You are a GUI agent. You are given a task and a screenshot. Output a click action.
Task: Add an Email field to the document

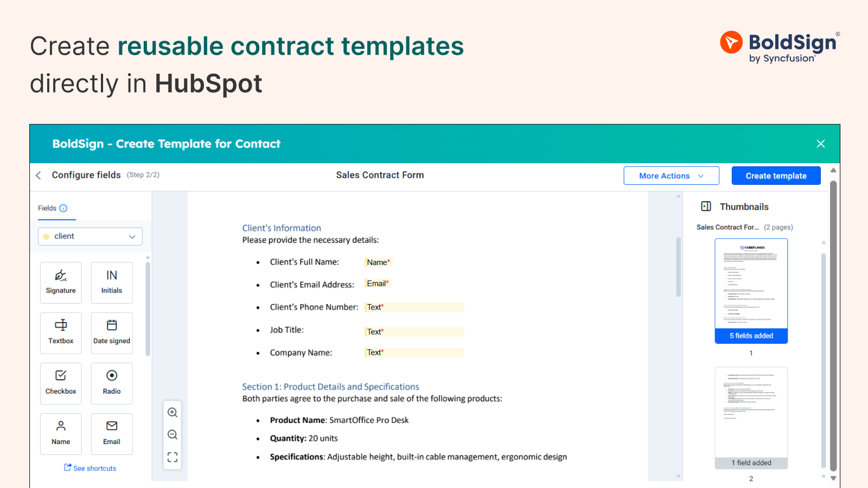[111, 433]
